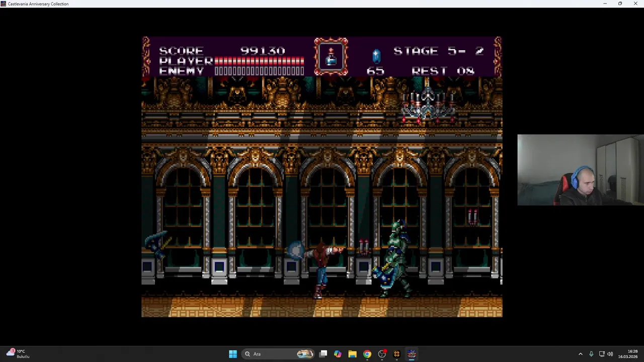Open the orange-icon app in the taskbar
The height and width of the screenshot is (362, 644).
pos(396,354)
